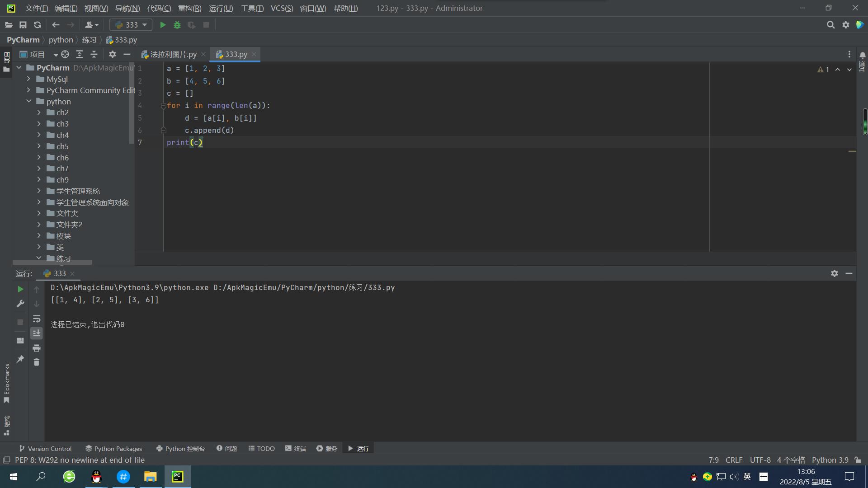
Task: Click the project tree horizontal scrollbar
Action: click(52, 263)
